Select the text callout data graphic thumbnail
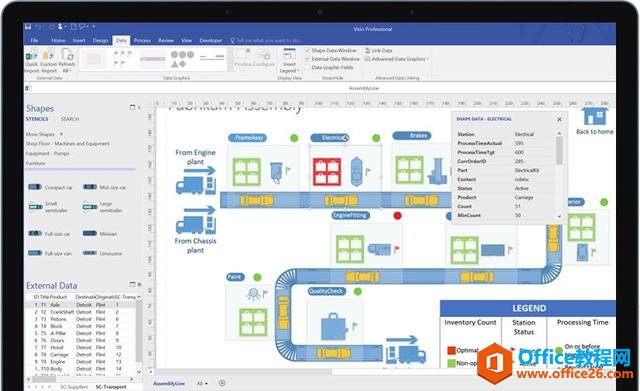 point(94,59)
